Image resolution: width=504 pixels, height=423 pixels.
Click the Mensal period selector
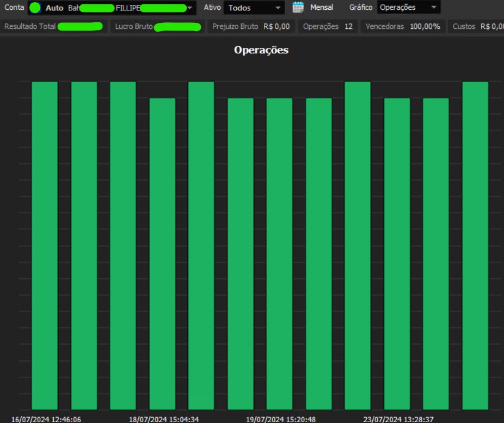tap(321, 7)
